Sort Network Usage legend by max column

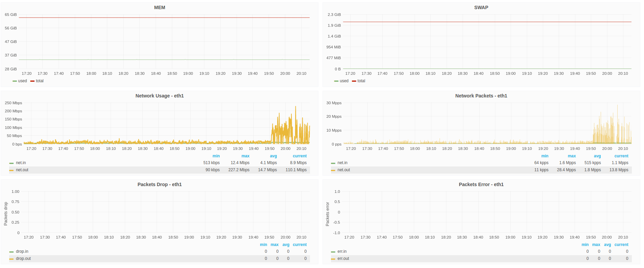tap(245, 156)
